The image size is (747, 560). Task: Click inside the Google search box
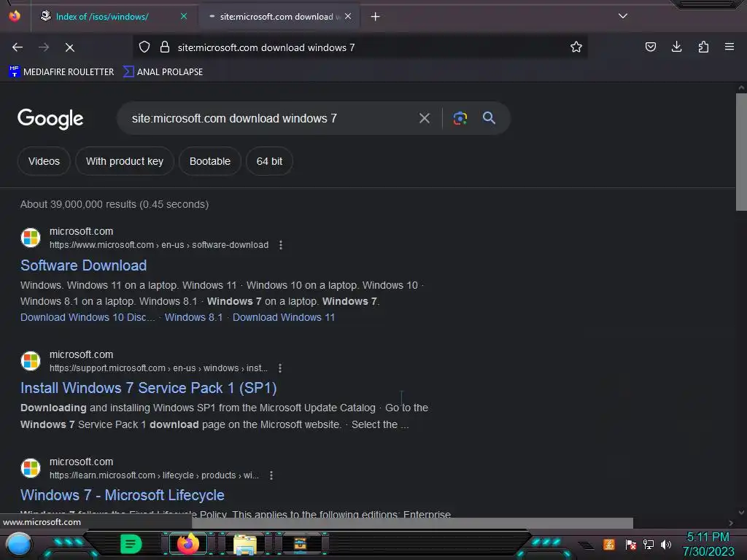[267, 118]
